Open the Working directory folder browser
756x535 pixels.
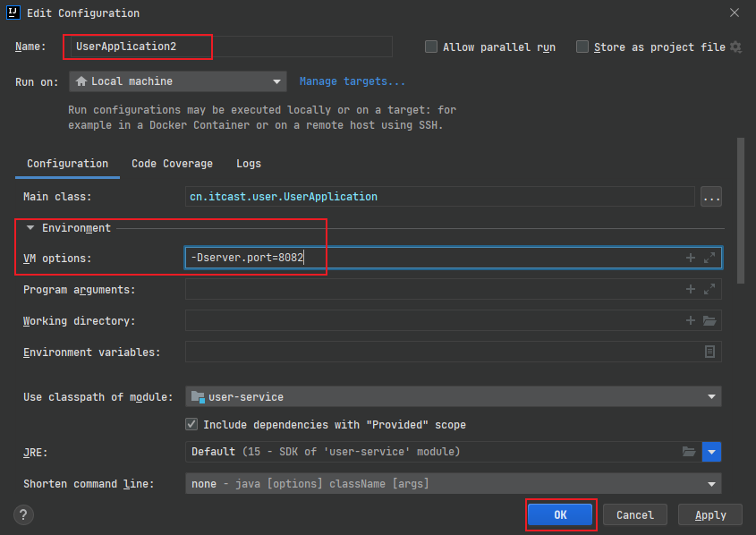pos(709,320)
